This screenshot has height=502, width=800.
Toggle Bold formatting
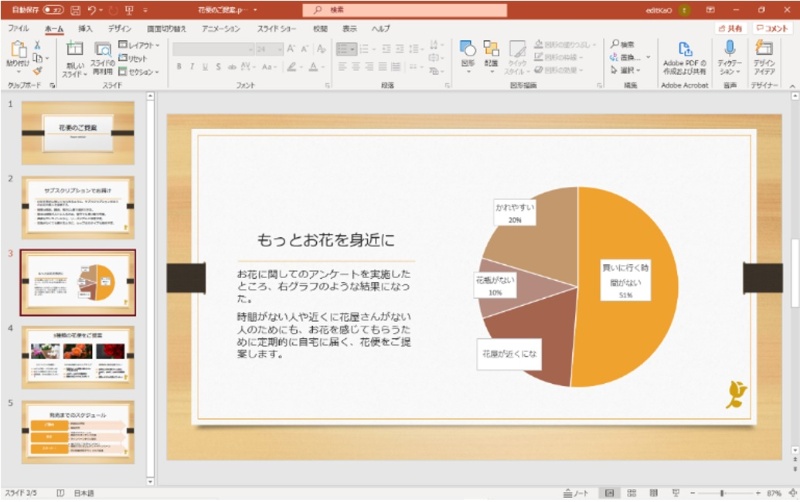click(179, 67)
